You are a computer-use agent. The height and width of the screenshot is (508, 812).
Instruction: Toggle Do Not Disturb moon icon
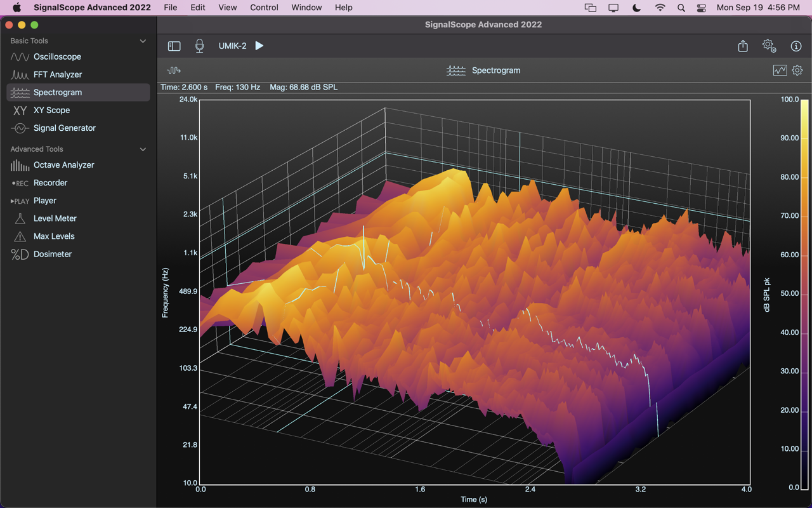click(x=637, y=8)
